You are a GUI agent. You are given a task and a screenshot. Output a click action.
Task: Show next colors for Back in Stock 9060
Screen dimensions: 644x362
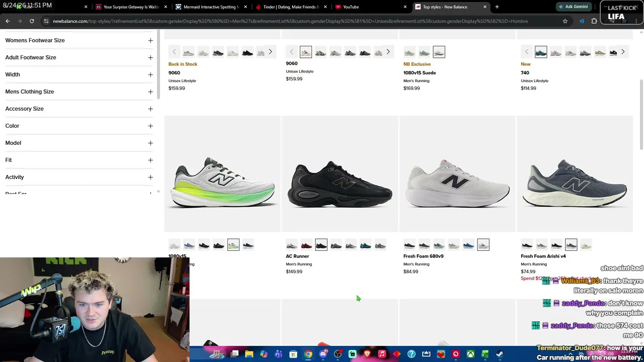coord(270,52)
